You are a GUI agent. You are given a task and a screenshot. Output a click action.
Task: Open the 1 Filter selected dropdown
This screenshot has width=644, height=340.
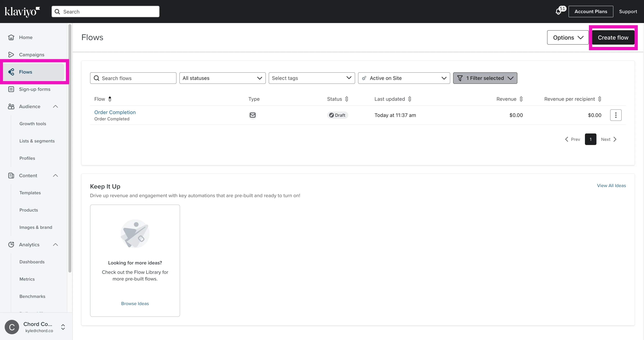tap(485, 78)
